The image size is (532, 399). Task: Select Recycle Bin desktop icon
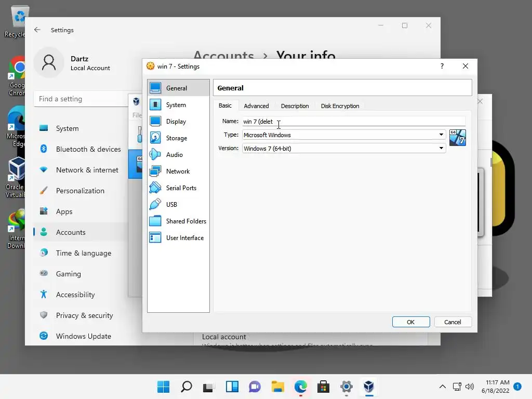click(x=15, y=22)
